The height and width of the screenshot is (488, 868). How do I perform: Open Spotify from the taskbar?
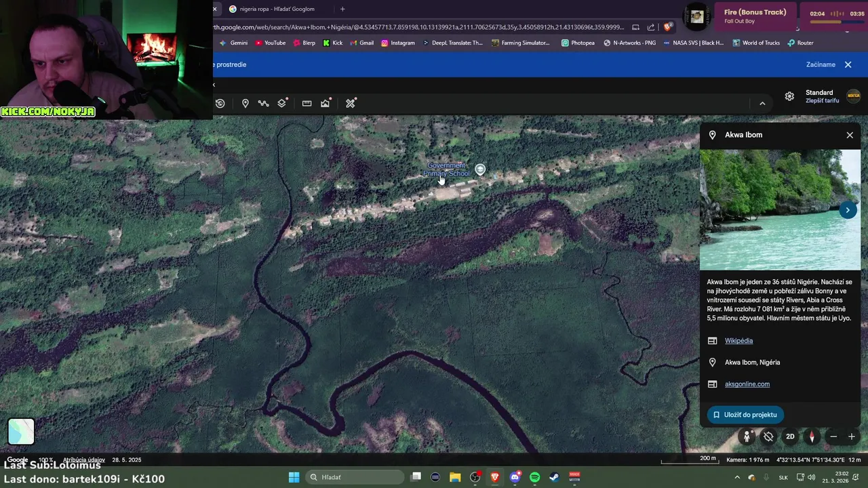(534, 477)
